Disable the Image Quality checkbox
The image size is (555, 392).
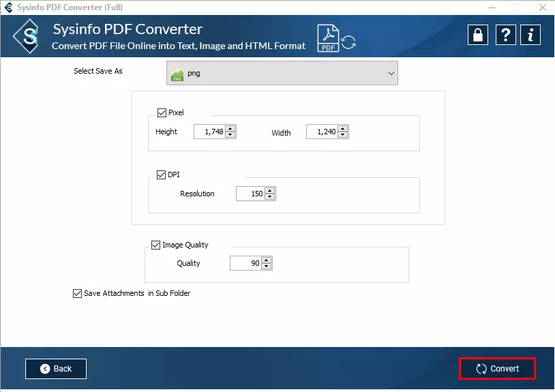tap(155, 245)
